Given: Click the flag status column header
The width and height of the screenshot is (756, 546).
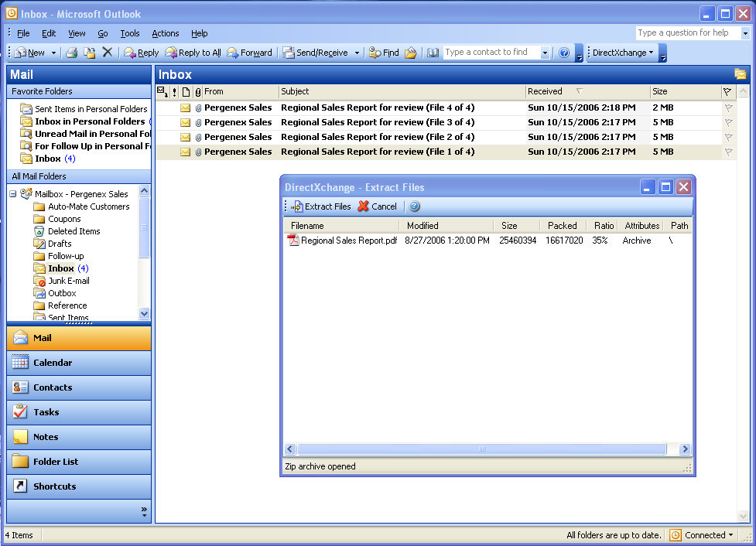Looking at the screenshot, I should click(x=727, y=91).
